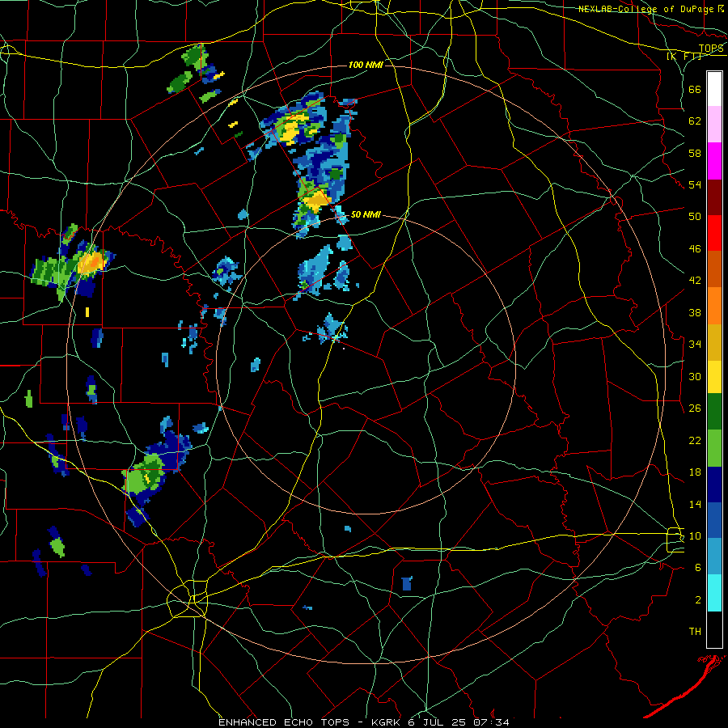728x728 pixels.
Task: Click the "46" legend value
Action: click(695, 249)
